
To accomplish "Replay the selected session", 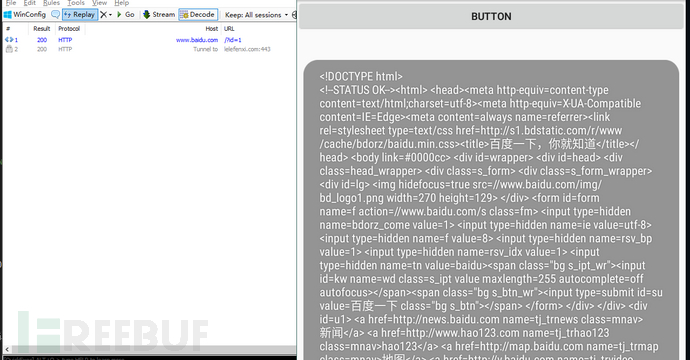I will (80, 15).
